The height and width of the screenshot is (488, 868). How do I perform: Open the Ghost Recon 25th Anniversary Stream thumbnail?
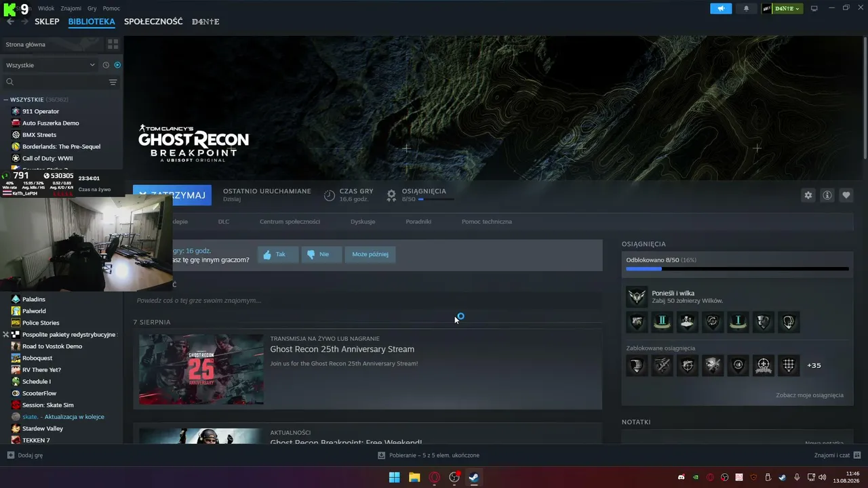pos(201,369)
